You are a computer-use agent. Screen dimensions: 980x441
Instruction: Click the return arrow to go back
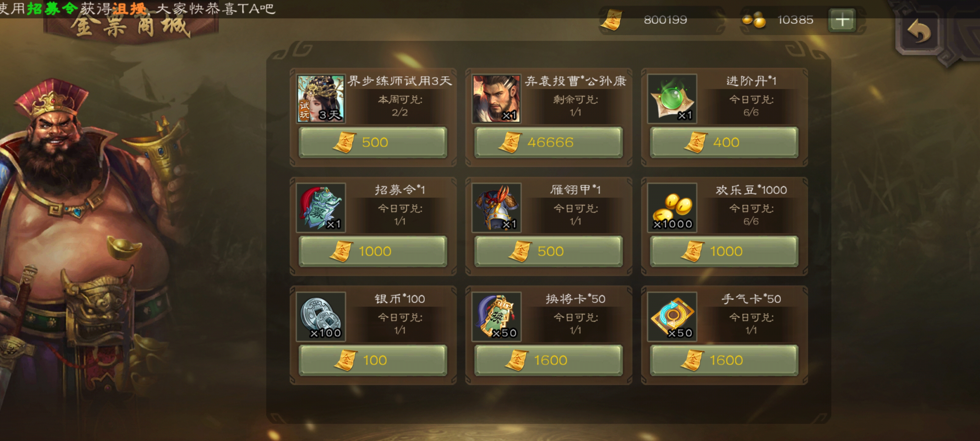tap(919, 32)
